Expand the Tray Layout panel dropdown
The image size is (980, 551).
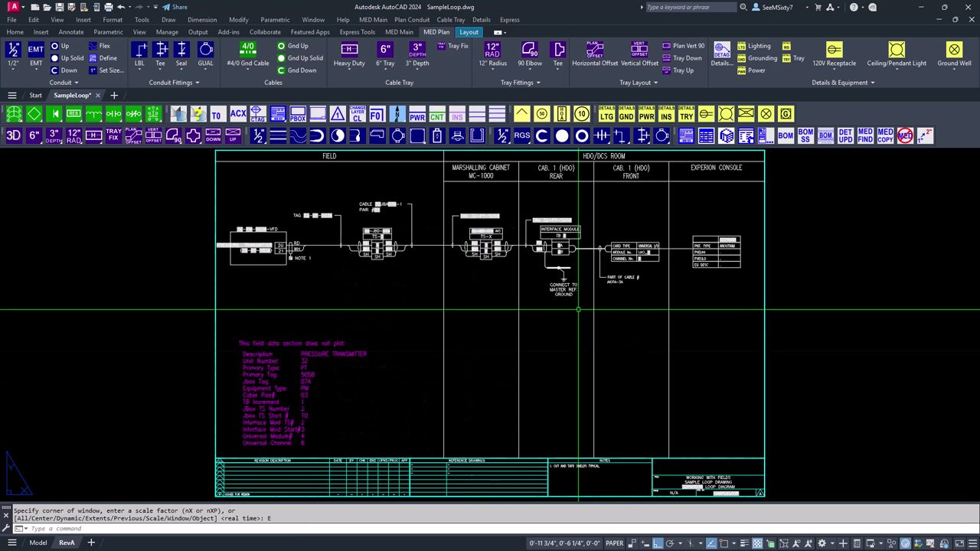click(639, 83)
